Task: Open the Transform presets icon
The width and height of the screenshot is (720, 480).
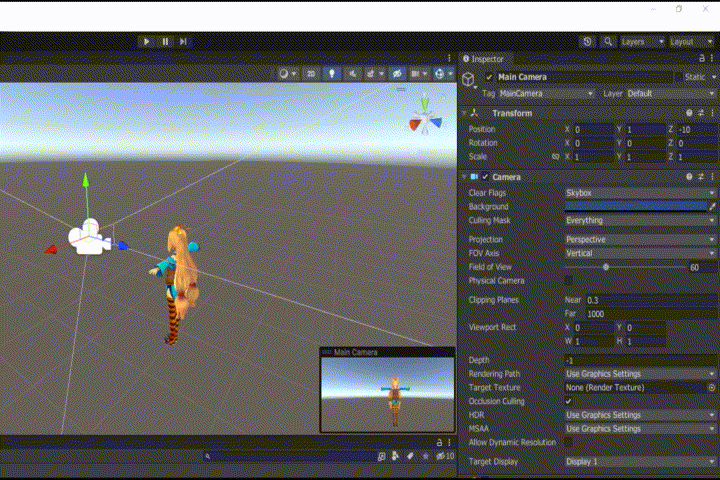Action: tap(701, 113)
